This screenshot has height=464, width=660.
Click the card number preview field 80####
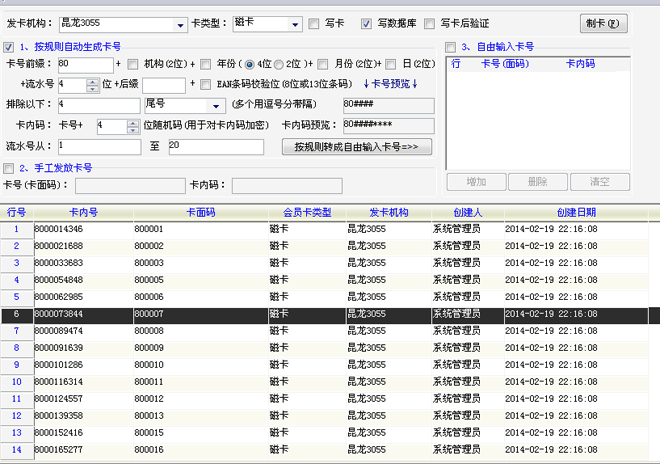389,106
